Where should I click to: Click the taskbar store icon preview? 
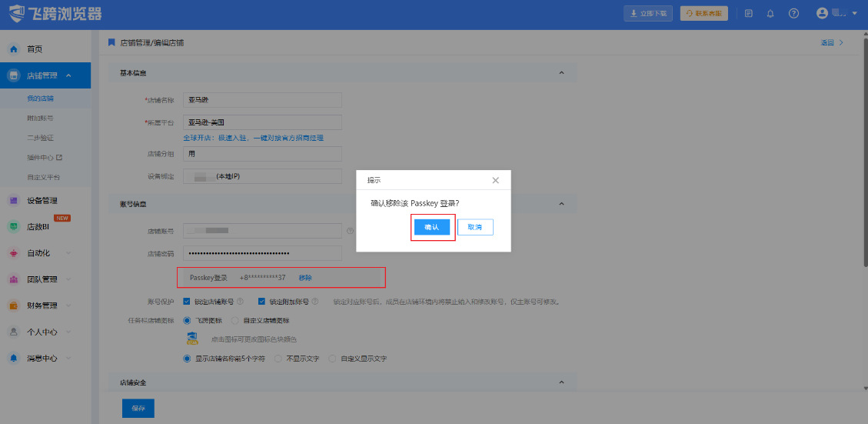[x=193, y=338]
